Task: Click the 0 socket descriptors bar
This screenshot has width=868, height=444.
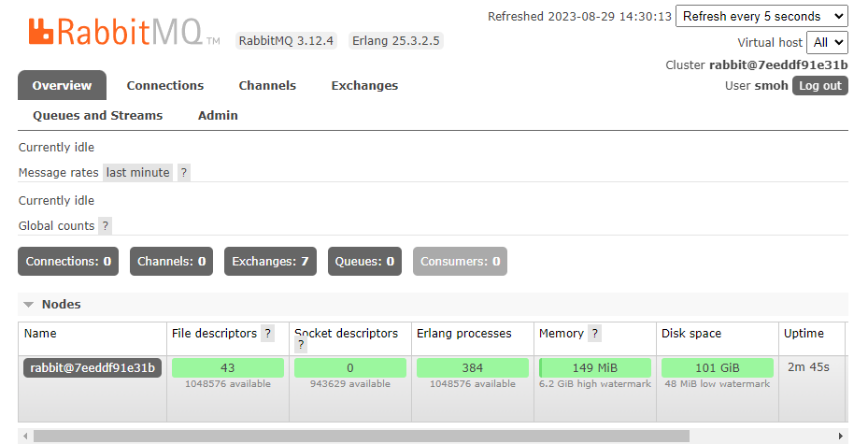Action: tap(349, 367)
